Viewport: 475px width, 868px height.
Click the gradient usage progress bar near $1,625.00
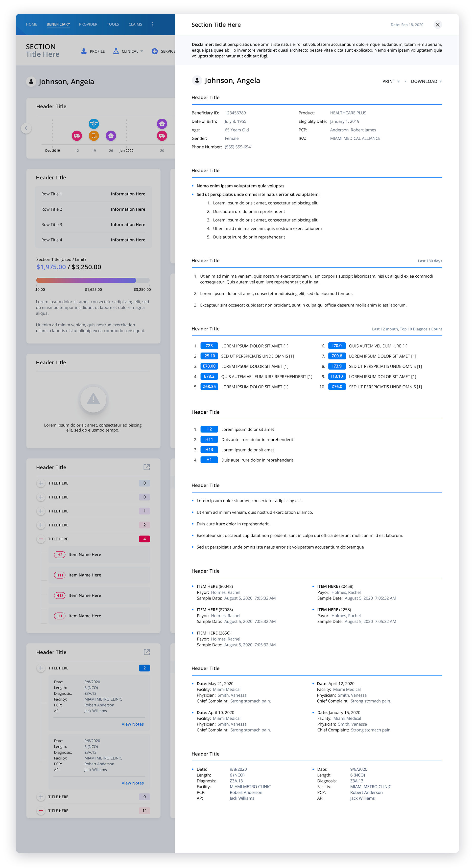[x=93, y=280]
